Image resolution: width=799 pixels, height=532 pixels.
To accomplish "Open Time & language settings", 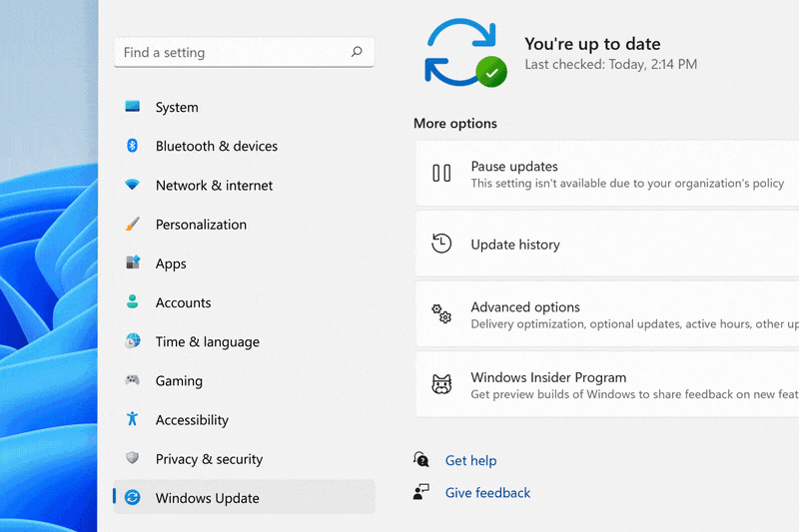I will tap(207, 341).
